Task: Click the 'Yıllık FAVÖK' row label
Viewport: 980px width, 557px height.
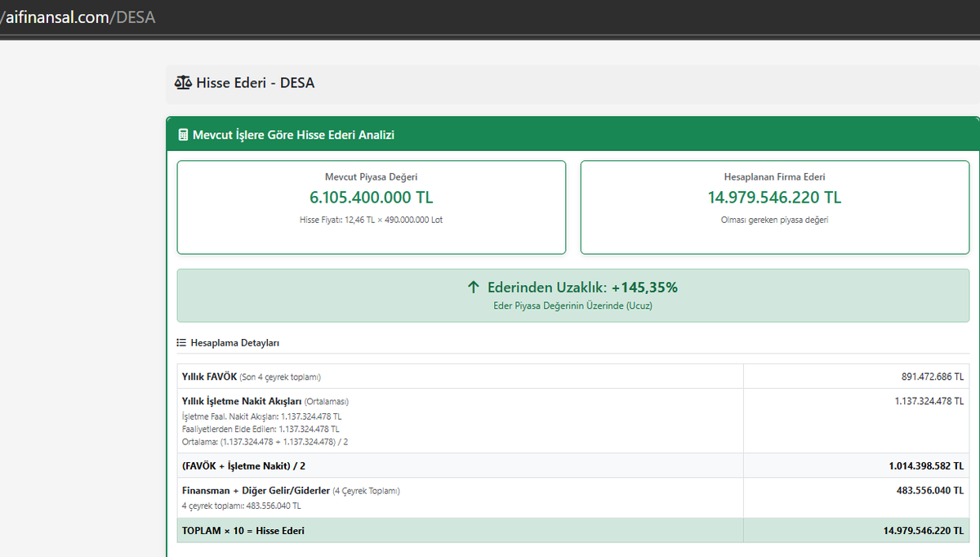Action: [209, 377]
